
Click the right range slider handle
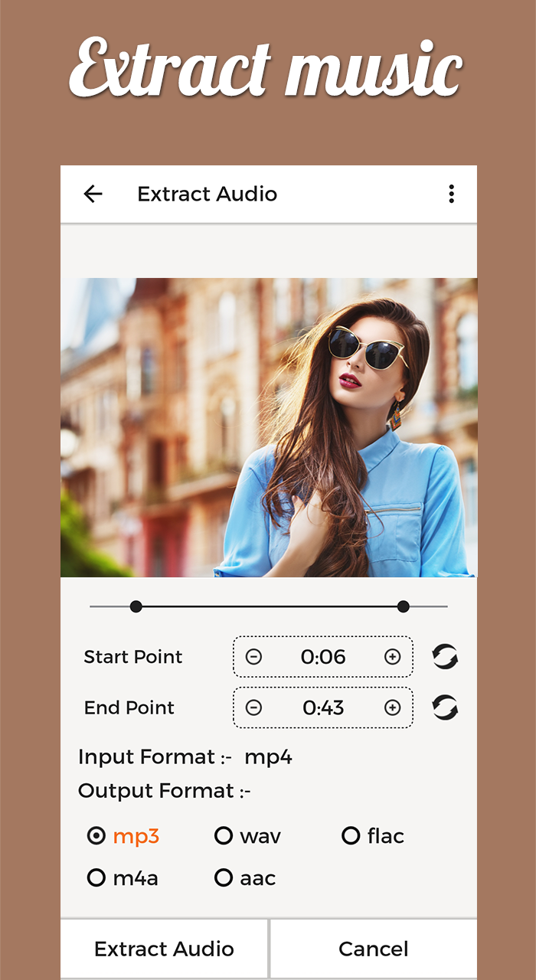click(x=404, y=607)
